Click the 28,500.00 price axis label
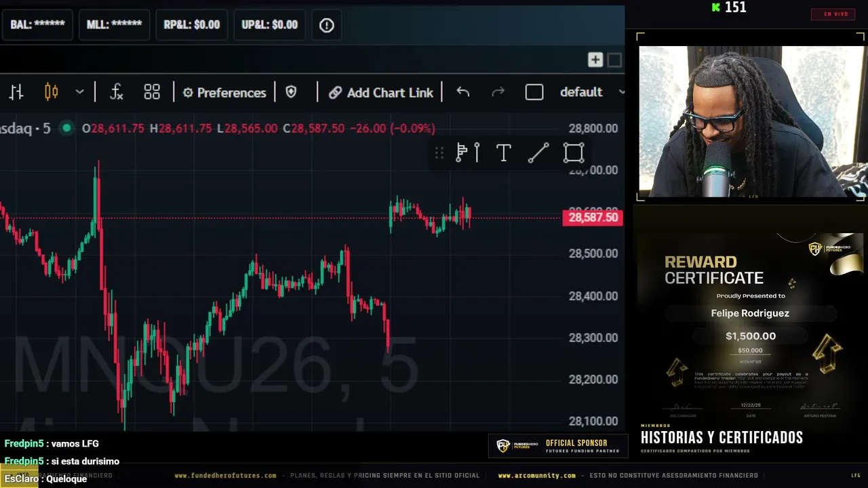The image size is (868, 488). coord(593,253)
